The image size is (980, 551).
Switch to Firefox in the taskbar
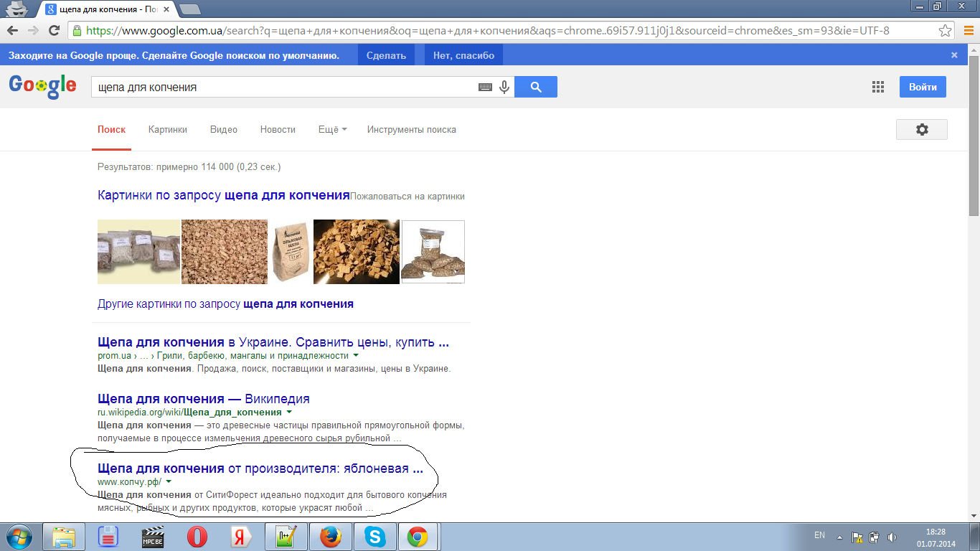tap(330, 537)
